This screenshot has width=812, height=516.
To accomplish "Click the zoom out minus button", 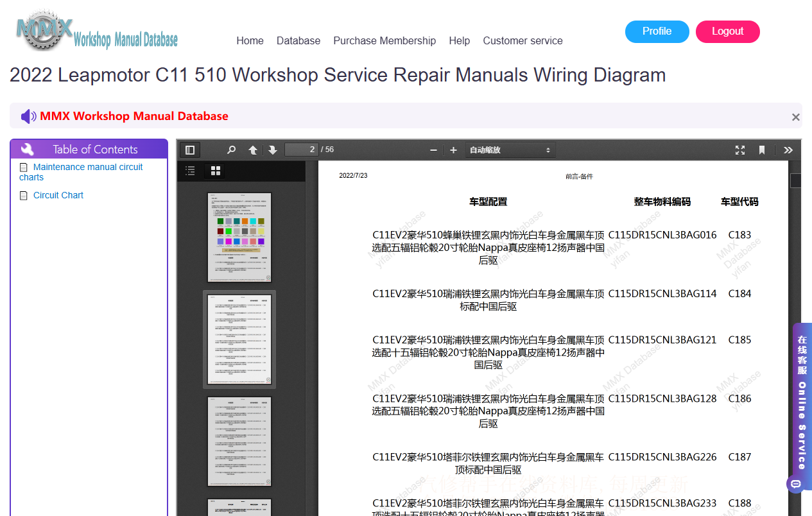I will 433,150.
